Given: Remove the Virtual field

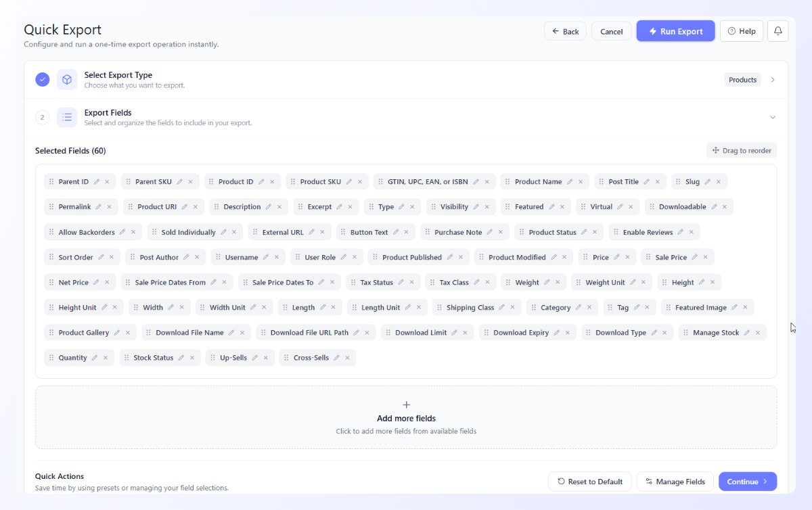Looking at the screenshot, I should point(631,207).
